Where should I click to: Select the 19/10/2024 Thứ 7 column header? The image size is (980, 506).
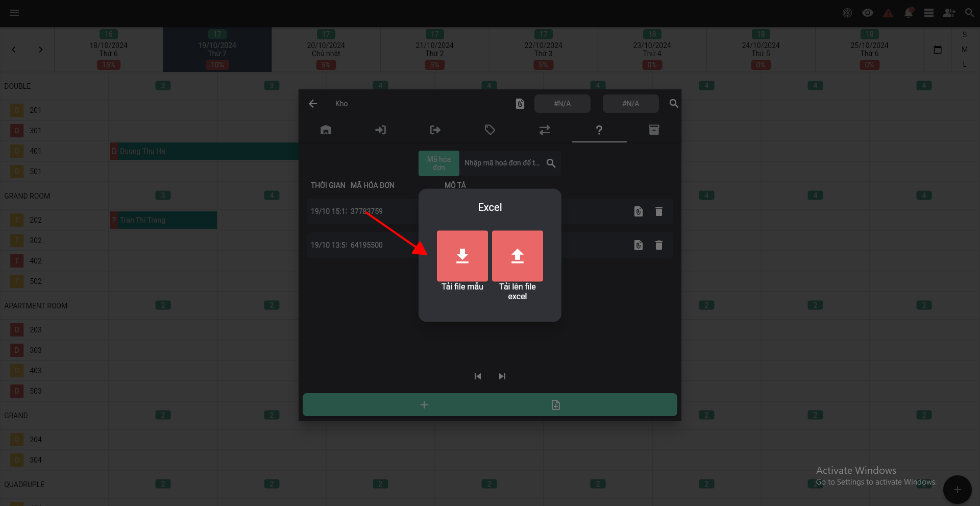point(217,50)
